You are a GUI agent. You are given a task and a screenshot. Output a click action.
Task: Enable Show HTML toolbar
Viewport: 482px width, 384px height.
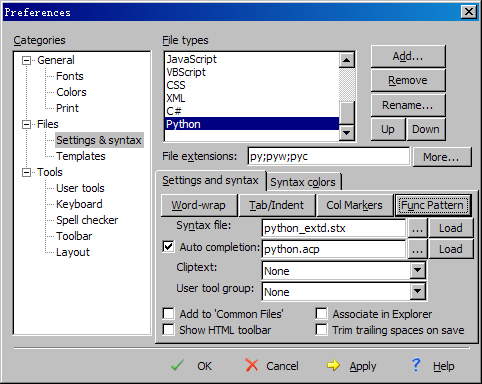coord(168,330)
